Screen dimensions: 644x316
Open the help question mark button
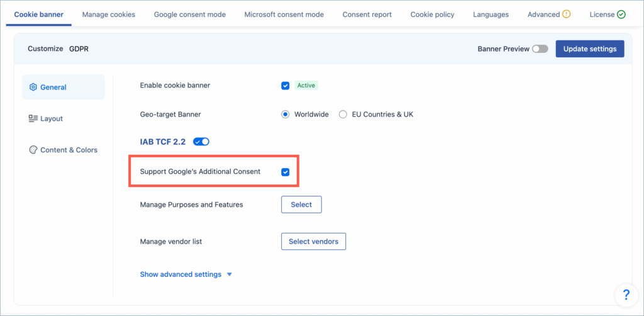[x=626, y=294]
